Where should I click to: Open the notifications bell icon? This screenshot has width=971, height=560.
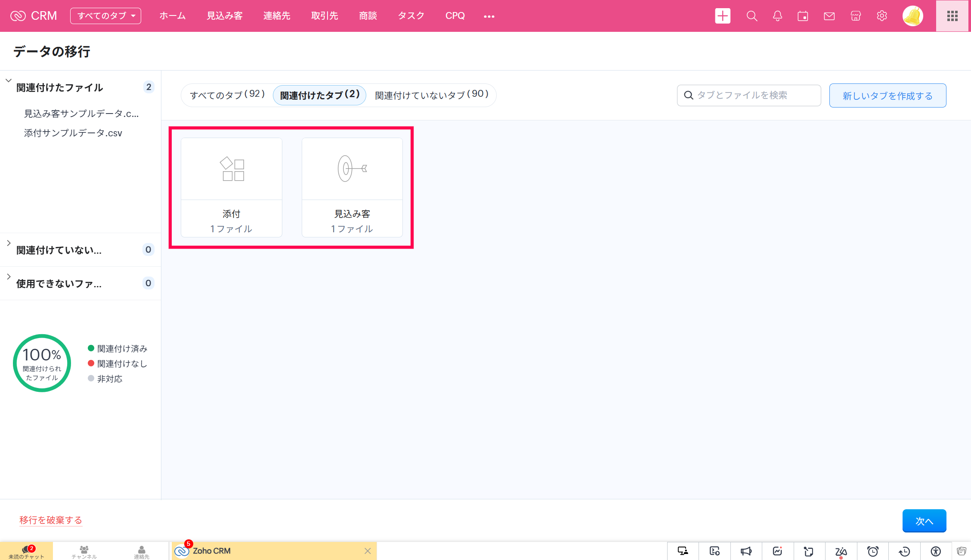(x=777, y=16)
